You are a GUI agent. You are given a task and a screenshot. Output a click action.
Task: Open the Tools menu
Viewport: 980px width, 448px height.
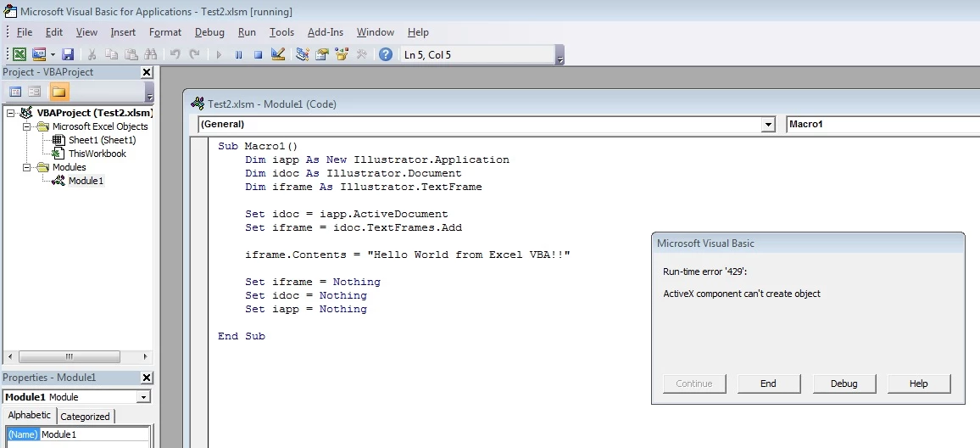click(x=281, y=32)
